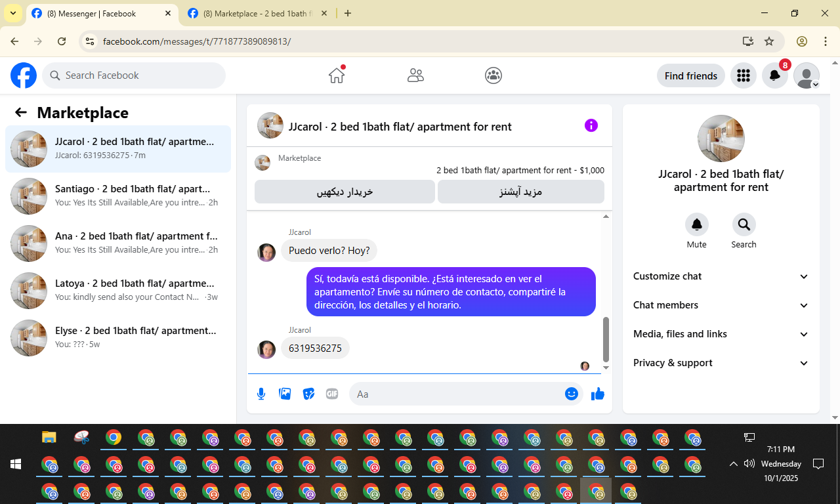Open the emoji picker smiley icon
Image resolution: width=840 pixels, height=504 pixels.
click(572, 394)
